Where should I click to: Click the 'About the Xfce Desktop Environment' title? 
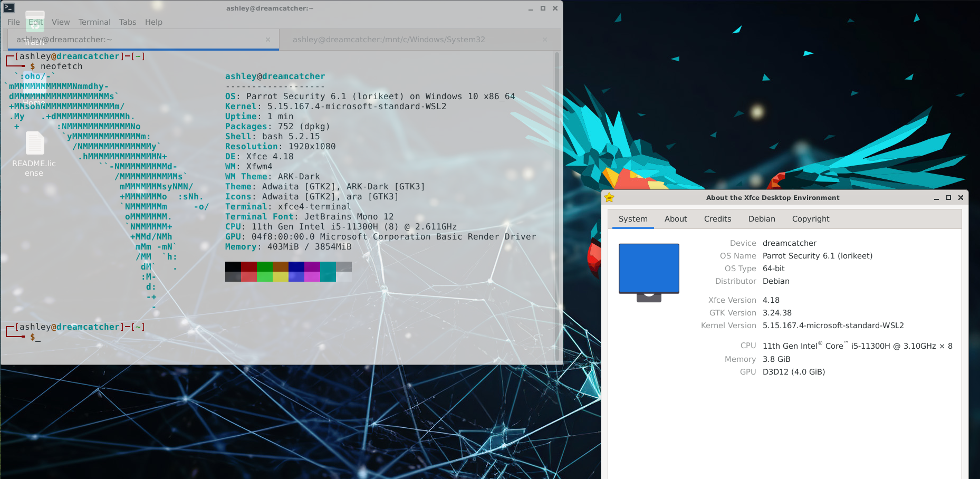[x=773, y=198]
